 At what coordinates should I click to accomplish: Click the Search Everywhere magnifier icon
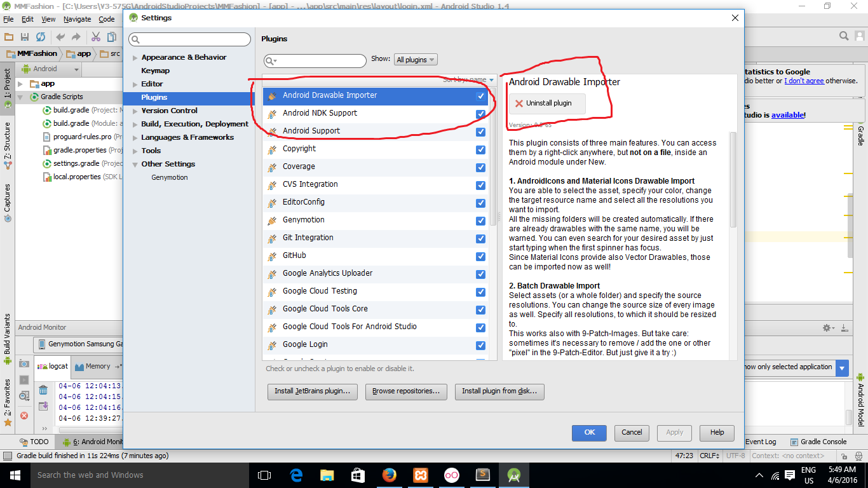click(x=844, y=36)
